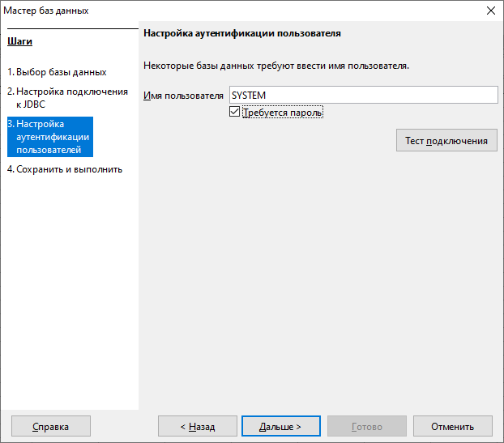
Task: Click the Шаги heading in sidebar
Action: click(19, 41)
